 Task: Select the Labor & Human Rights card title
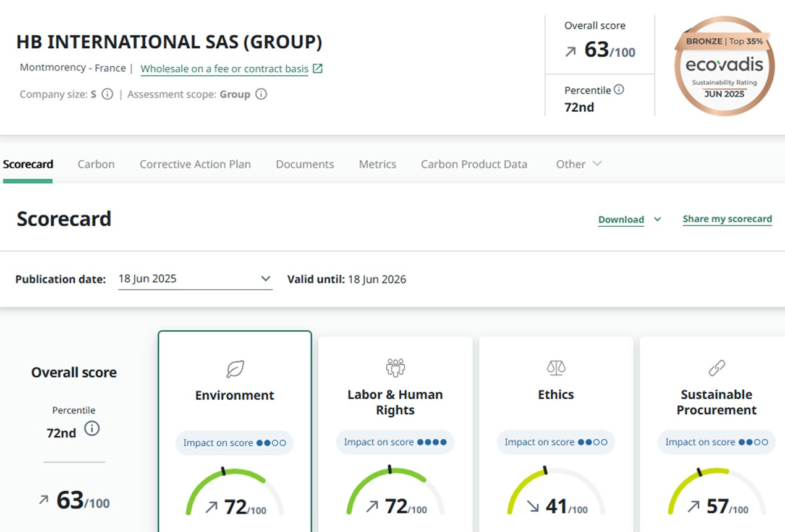click(x=395, y=402)
